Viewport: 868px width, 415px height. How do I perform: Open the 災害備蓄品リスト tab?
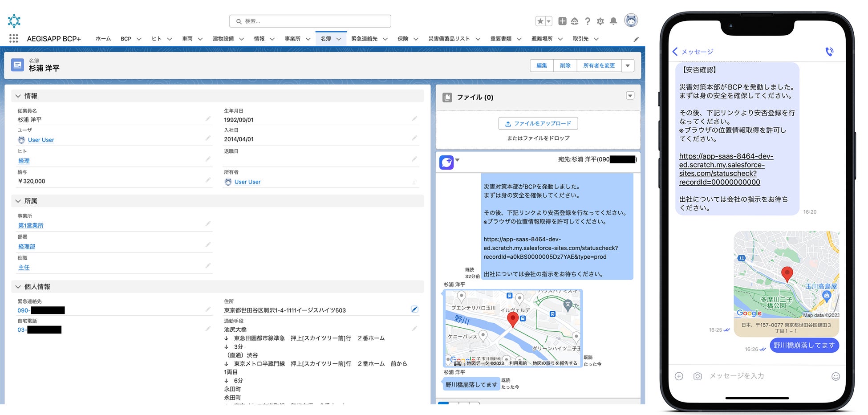tap(449, 39)
